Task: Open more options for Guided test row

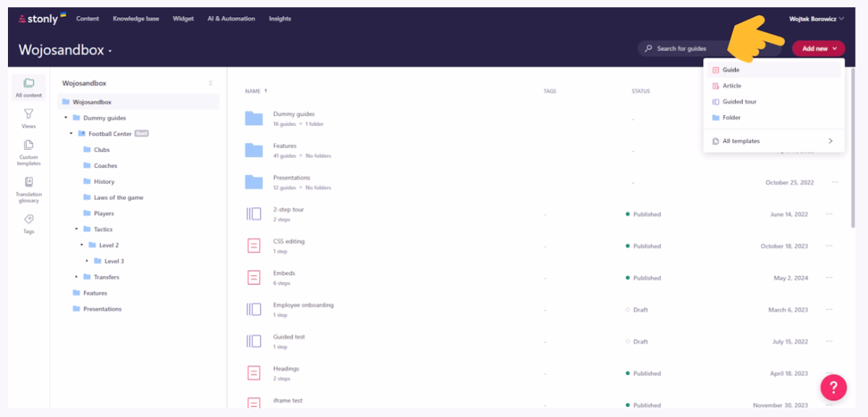Action: (830, 342)
